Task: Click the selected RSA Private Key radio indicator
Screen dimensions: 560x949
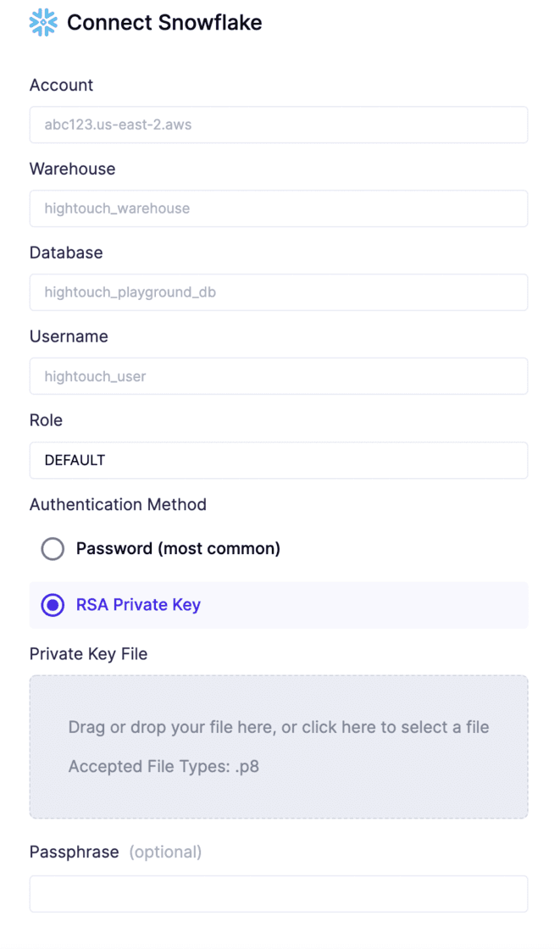Action: tap(53, 604)
